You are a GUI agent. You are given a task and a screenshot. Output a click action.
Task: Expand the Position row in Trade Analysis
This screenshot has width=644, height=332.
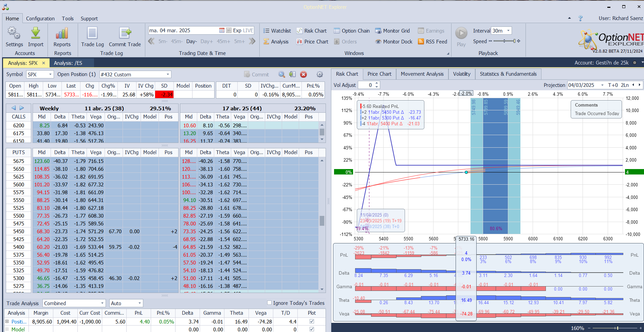7,321
